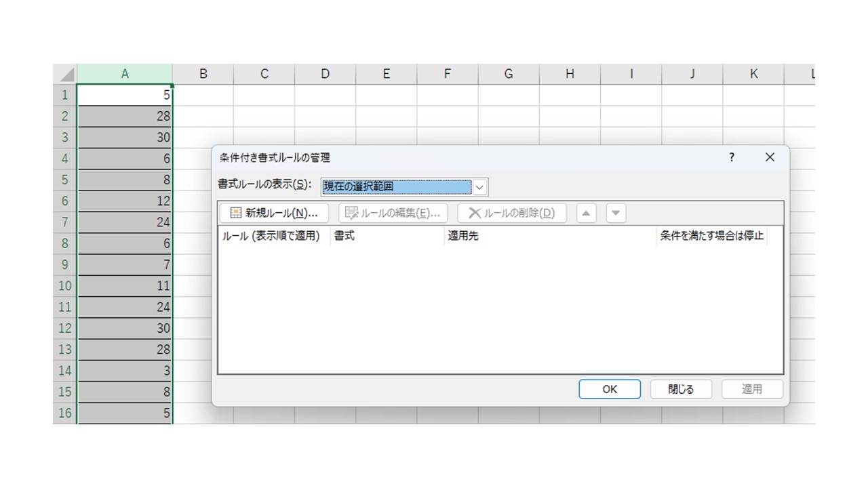Select row 10 header
Image resolution: width=868 pixels, height=488 pixels.
coord(65,286)
